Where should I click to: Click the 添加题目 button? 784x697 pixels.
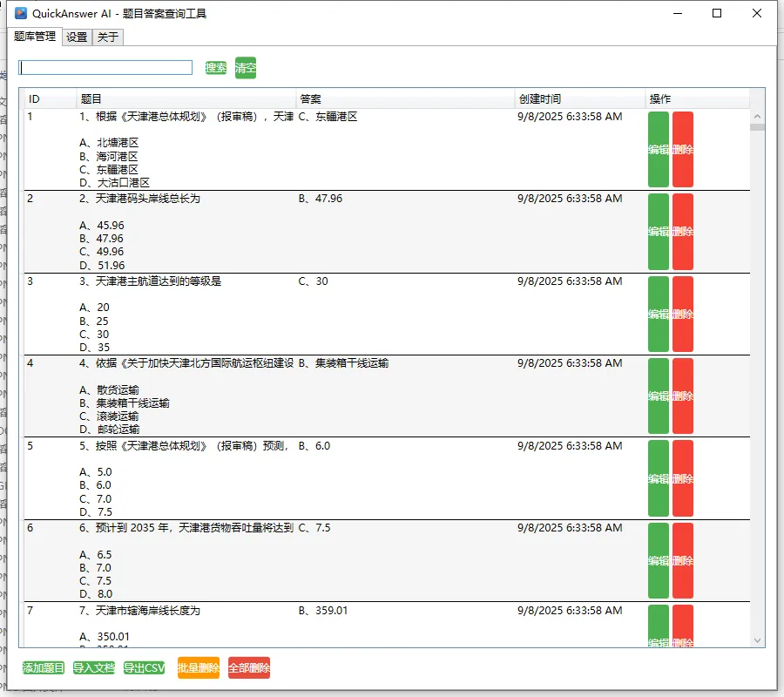coord(44,668)
